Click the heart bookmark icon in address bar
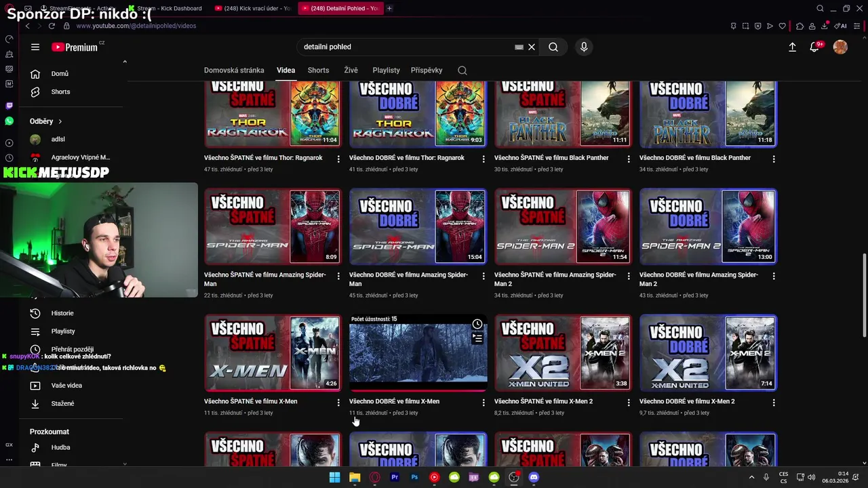This screenshot has width=868, height=488. [x=782, y=26]
